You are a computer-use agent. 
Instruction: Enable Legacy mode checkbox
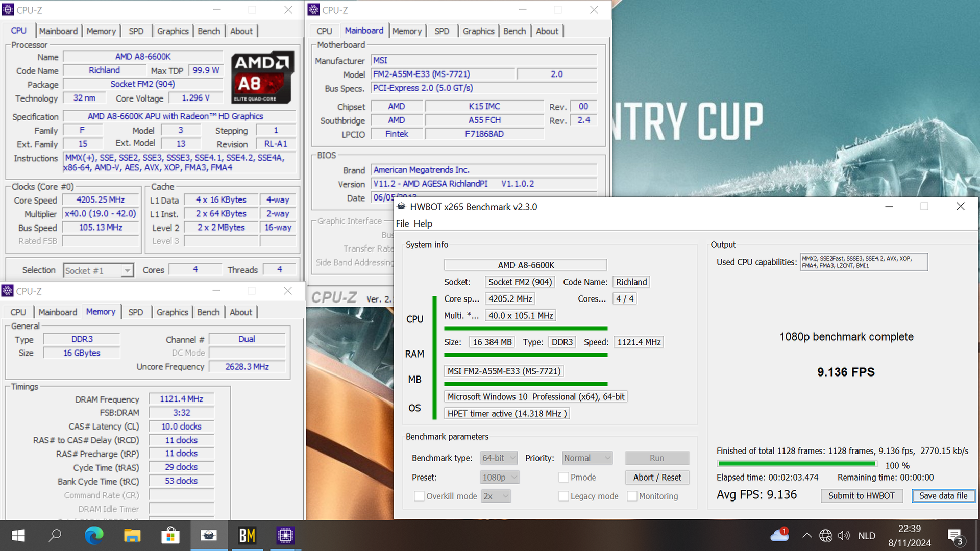(563, 496)
